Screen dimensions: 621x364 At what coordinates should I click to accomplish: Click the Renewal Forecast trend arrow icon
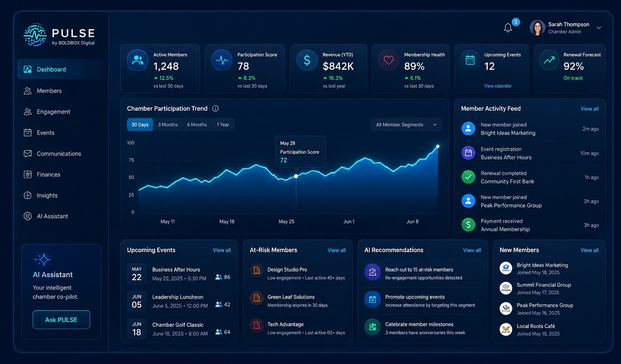pyautogui.click(x=549, y=60)
